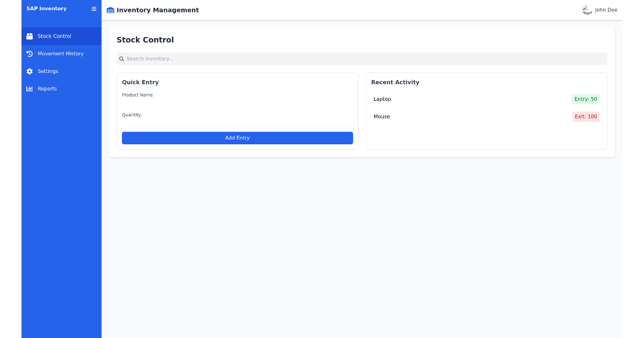644x338 pixels.
Task: Click the Movement History clock icon
Action: coord(30,54)
